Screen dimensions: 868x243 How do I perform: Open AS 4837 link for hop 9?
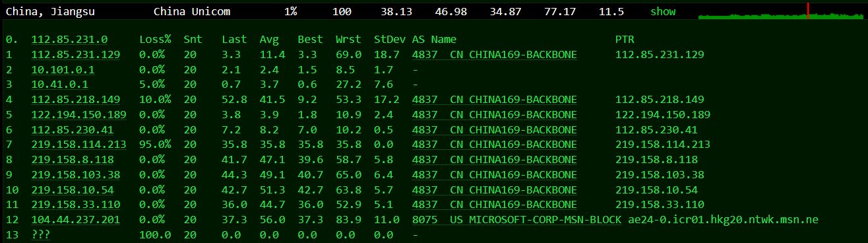pyautogui.click(x=495, y=174)
